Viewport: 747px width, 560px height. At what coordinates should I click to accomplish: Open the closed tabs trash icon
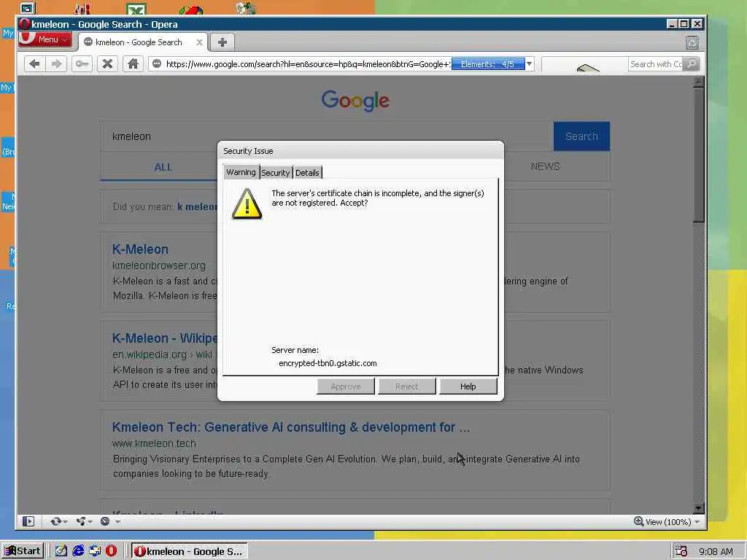(692, 43)
